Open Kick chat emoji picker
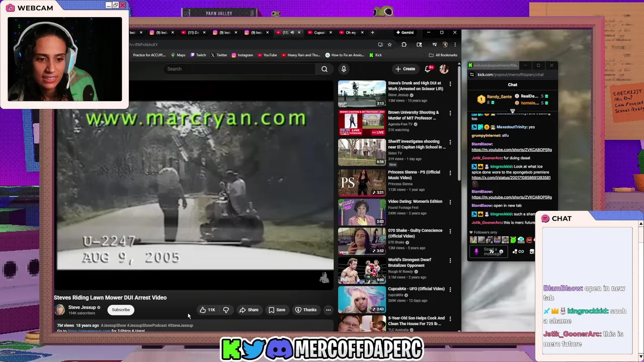The height and width of the screenshot is (362, 644). [x=501, y=251]
